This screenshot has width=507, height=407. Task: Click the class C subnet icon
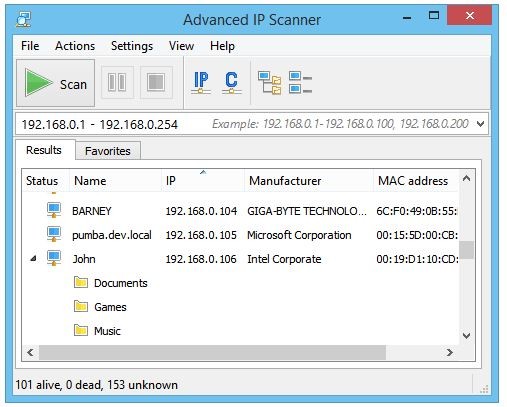pyautogui.click(x=231, y=82)
